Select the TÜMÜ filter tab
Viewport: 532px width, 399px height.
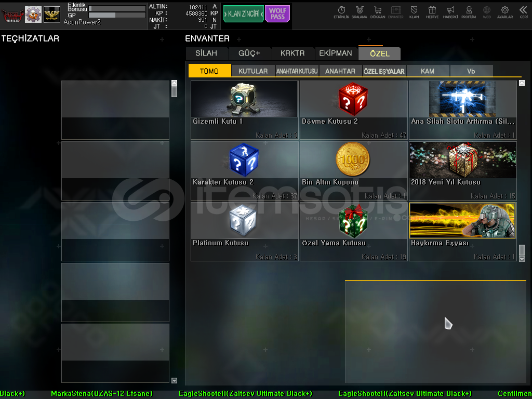[210, 71]
